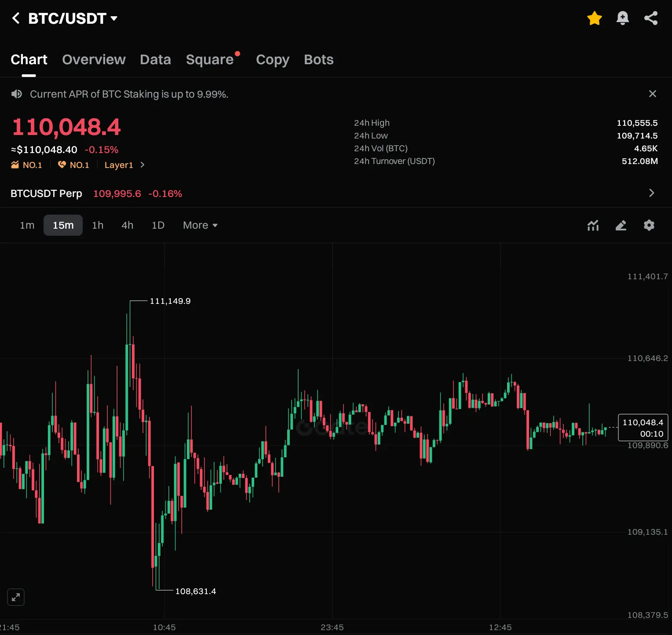The width and height of the screenshot is (672, 635).
Task: Click the 111,149.9 high marker label
Action: (170, 301)
